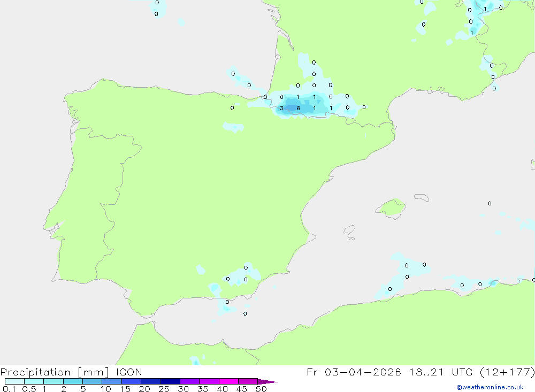Select the medium blue swatch between 10 and 15
This screenshot has height=392, width=535.
click(x=111, y=381)
